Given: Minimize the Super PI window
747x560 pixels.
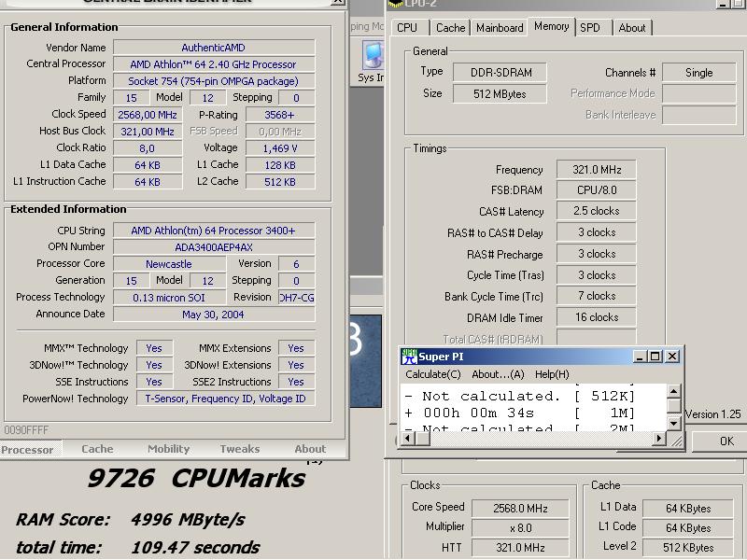Looking at the screenshot, I should click(640, 357).
